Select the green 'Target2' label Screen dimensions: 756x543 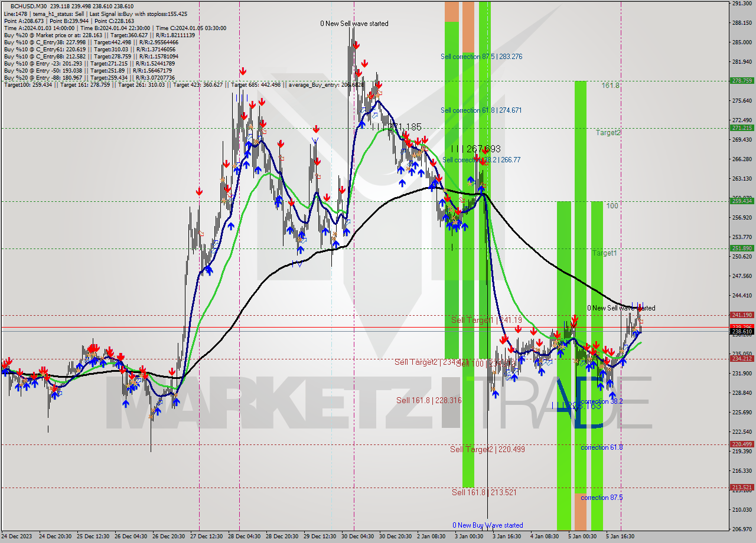click(608, 133)
